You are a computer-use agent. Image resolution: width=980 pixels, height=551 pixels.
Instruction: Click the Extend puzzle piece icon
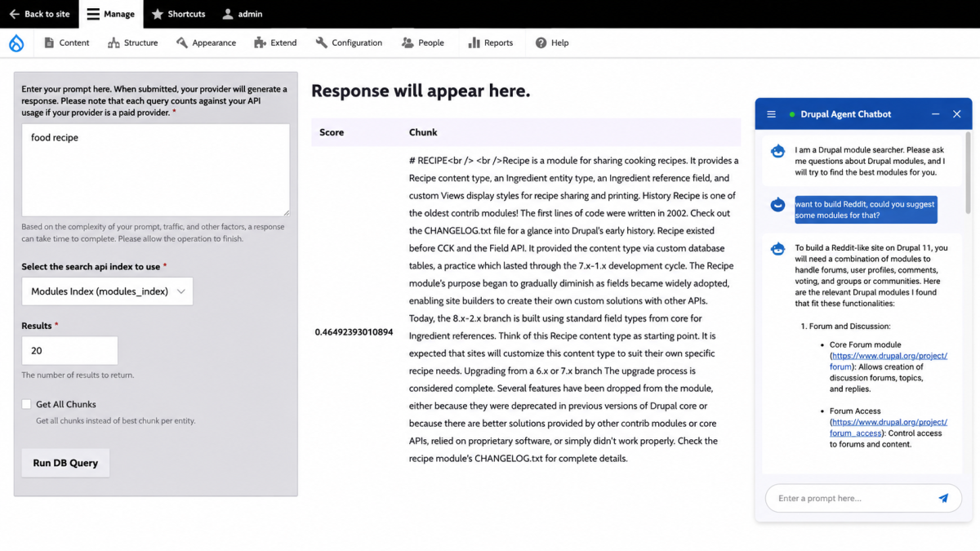point(261,42)
